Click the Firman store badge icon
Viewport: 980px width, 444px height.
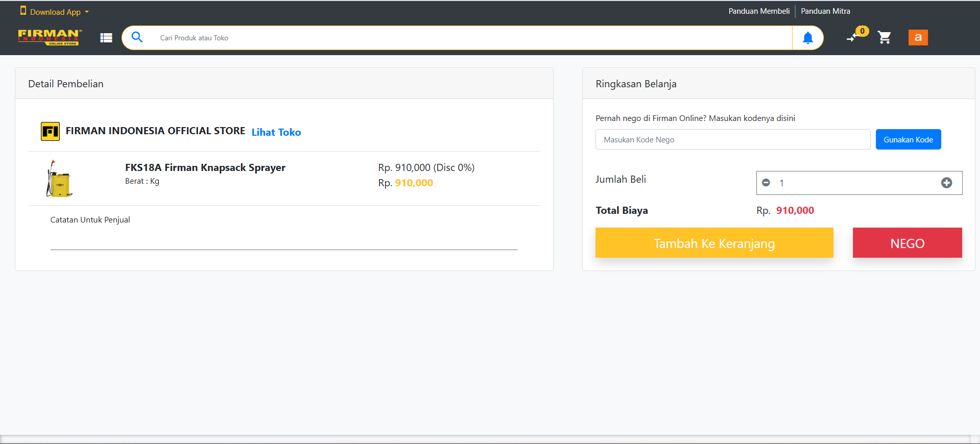50,131
